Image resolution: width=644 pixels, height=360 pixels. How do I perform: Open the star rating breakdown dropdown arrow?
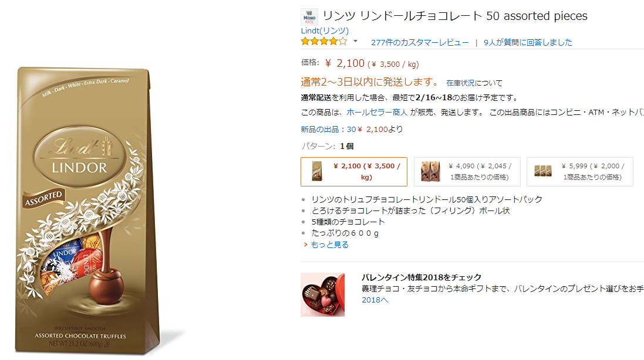[355, 41]
